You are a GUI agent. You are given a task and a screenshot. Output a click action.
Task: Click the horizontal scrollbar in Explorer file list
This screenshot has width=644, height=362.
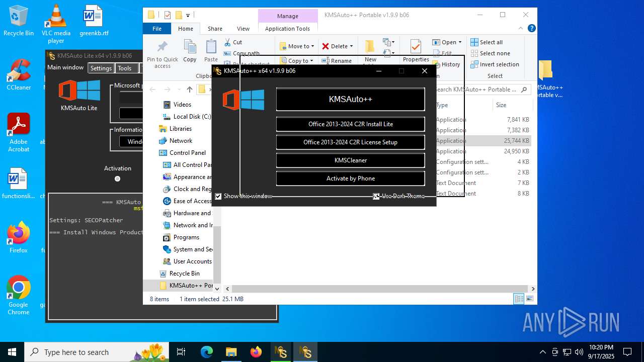380,289
